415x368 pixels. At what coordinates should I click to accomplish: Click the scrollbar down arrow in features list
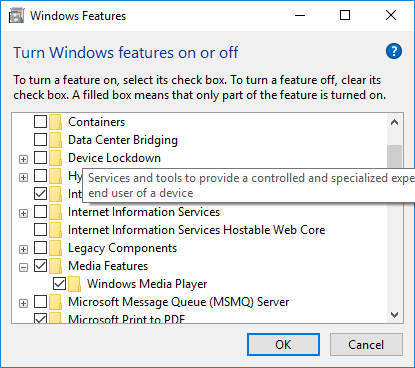[395, 315]
